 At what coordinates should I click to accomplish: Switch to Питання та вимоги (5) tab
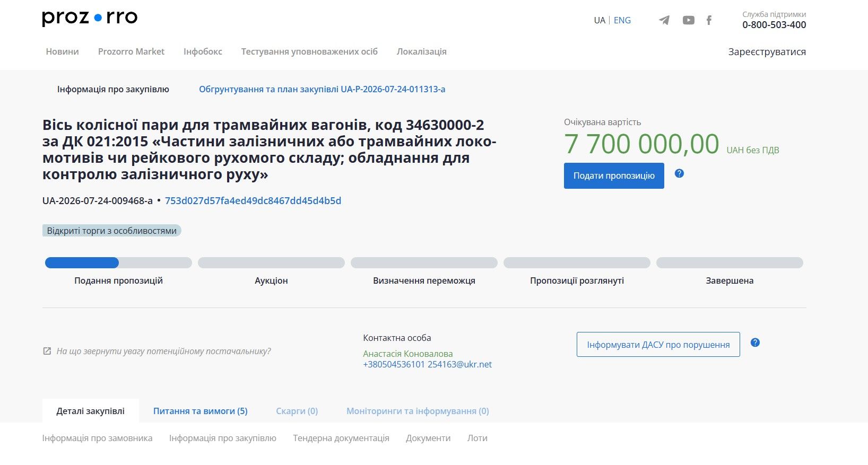coord(201,411)
